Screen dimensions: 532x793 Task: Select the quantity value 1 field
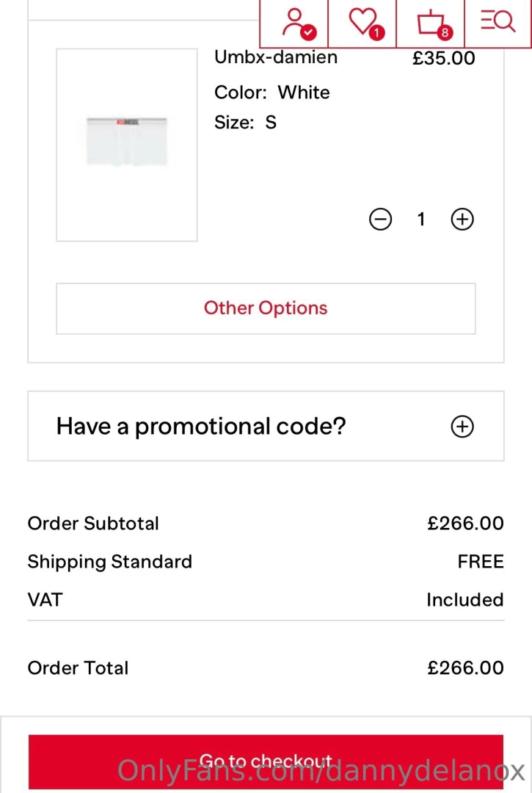point(421,219)
